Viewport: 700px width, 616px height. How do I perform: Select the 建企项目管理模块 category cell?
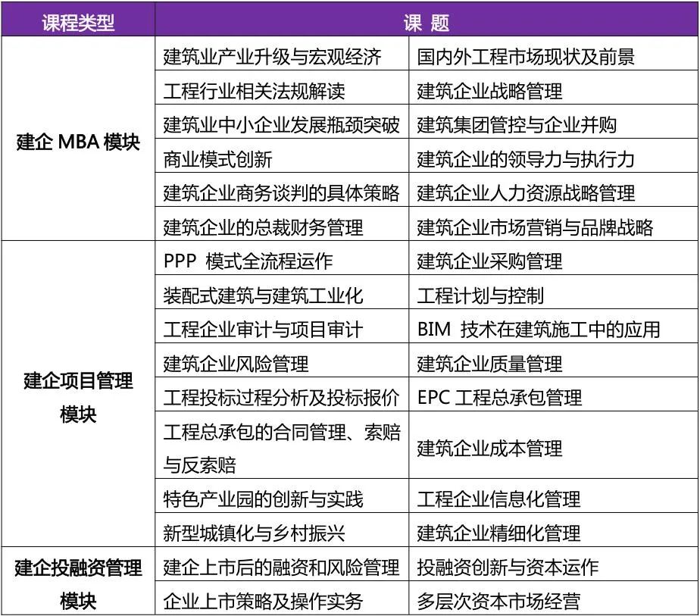click(78, 393)
